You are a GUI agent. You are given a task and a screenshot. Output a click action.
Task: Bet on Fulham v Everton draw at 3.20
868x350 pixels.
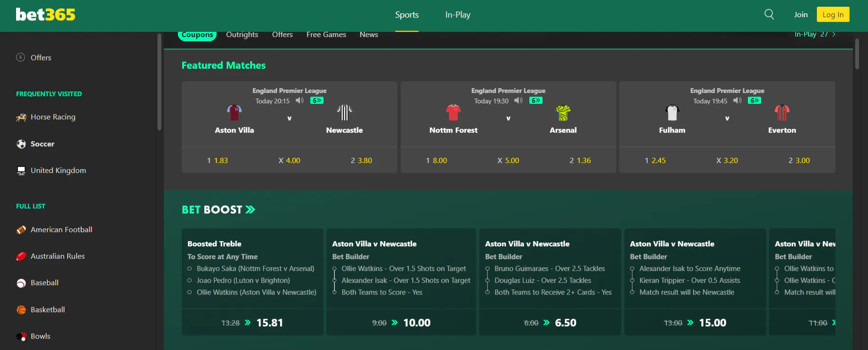727,161
